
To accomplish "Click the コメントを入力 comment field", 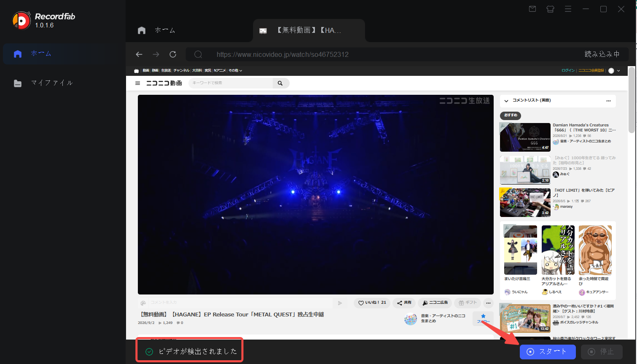I will [x=240, y=302].
